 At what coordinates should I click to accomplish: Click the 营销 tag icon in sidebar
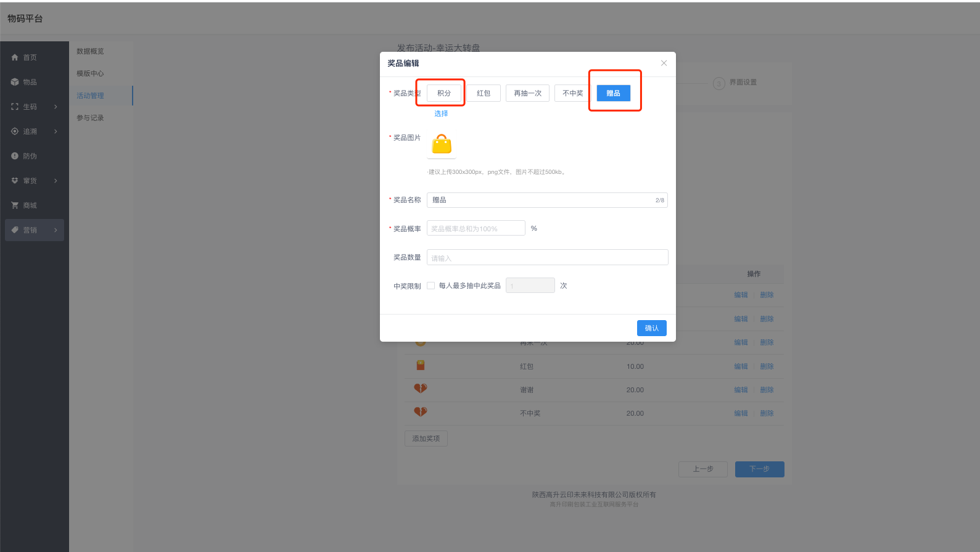click(x=15, y=230)
